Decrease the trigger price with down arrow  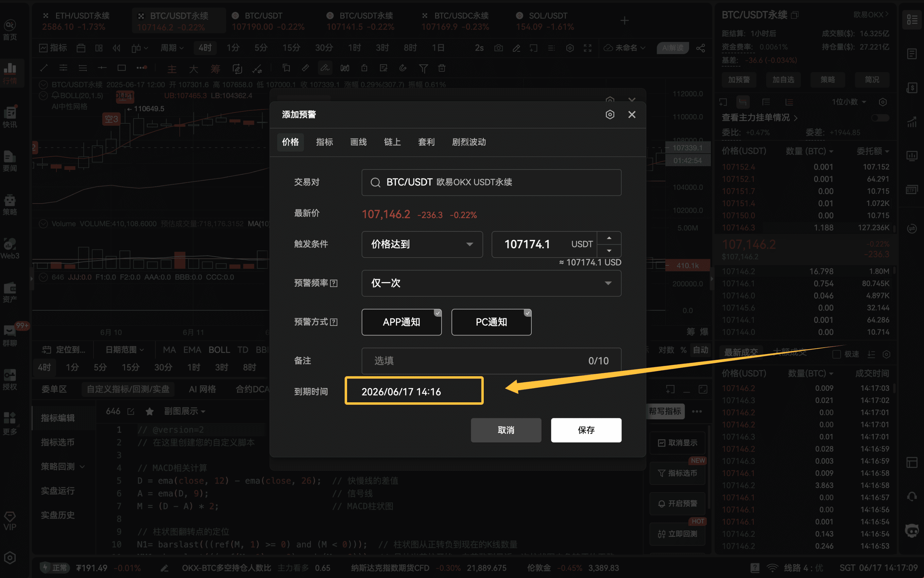click(609, 251)
